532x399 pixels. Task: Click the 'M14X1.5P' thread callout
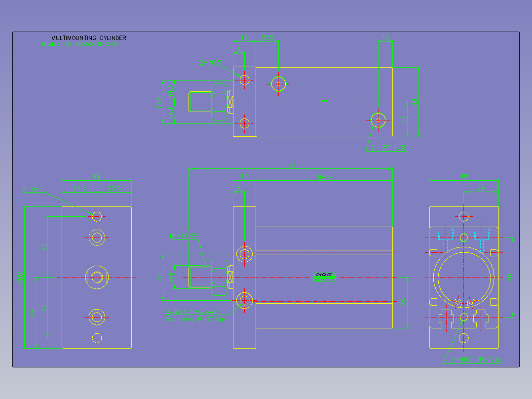[184, 236]
